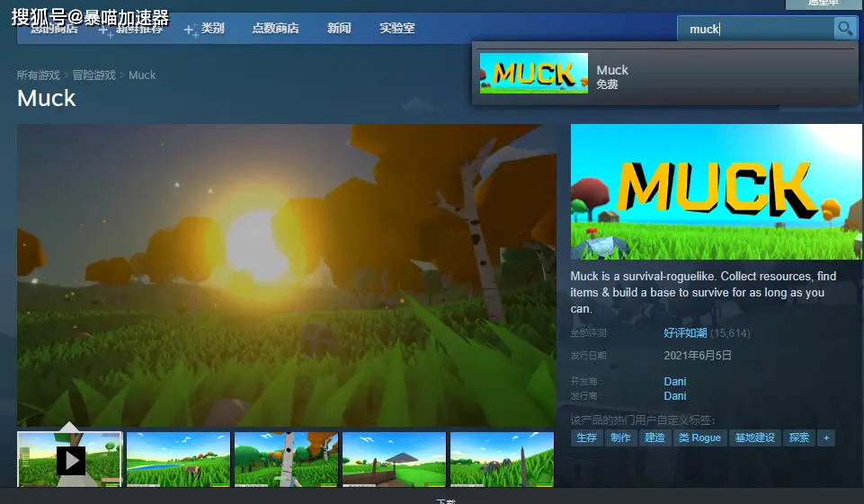864x504 pixels.
Task: Click the 生存 tag
Action: [x=586, y=438]
